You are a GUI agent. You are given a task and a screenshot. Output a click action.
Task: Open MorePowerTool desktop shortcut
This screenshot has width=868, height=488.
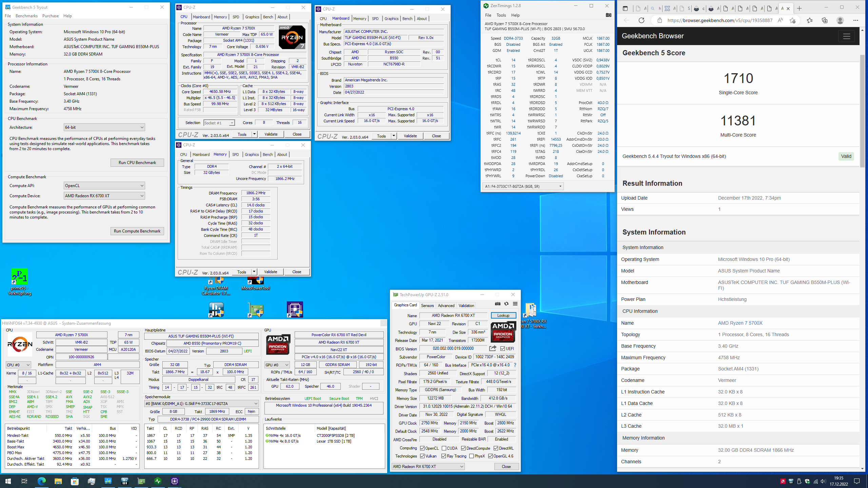click(255, 284)
